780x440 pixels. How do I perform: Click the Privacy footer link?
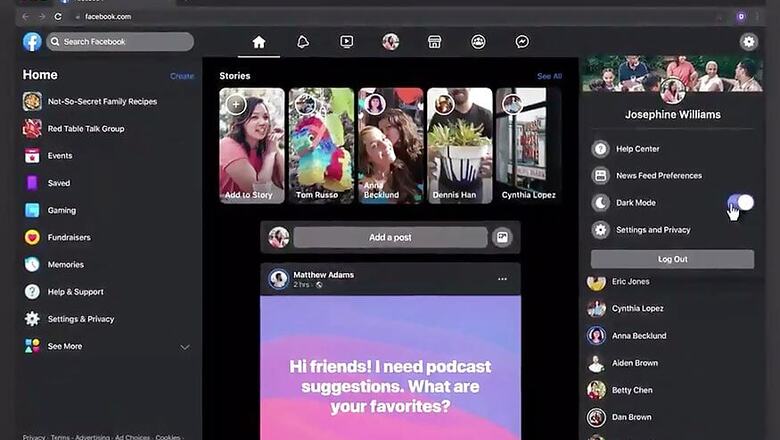tap(33, 437)
